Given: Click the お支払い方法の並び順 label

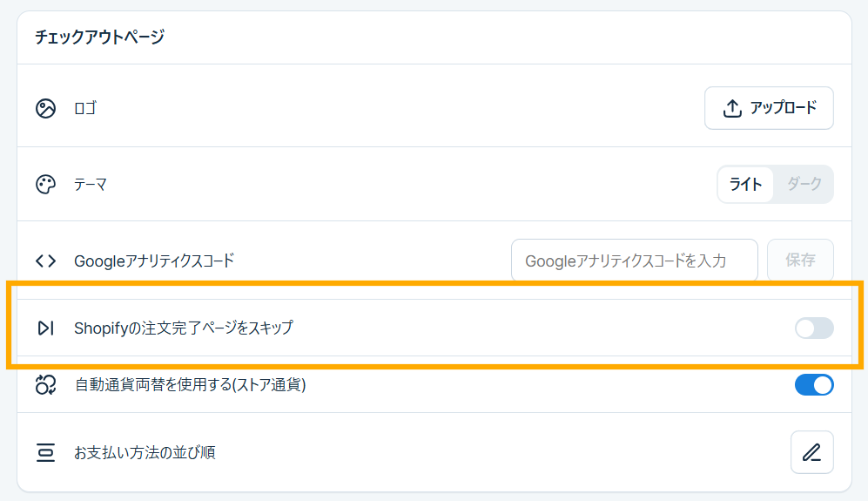Looking at the screenshot, I should pos(145,453).
